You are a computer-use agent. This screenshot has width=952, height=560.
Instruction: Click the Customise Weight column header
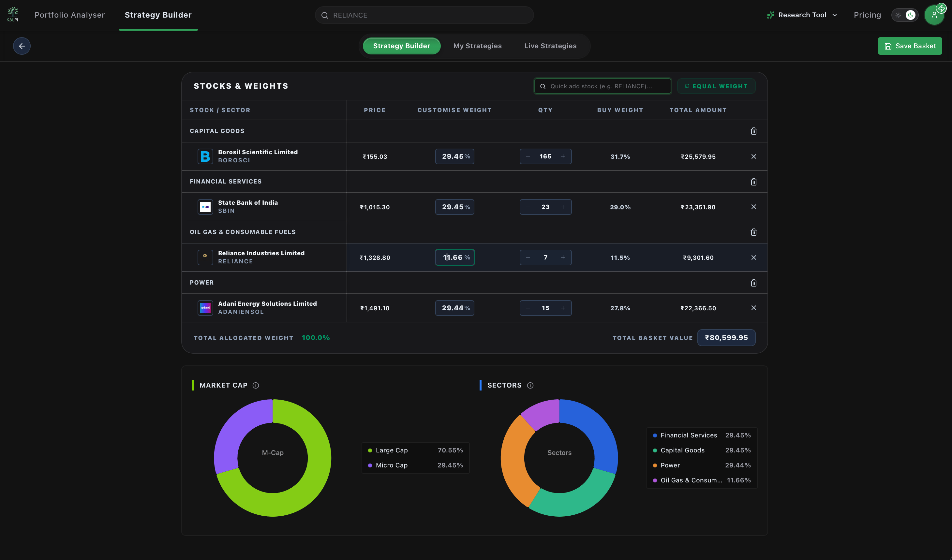coord(454,110)
